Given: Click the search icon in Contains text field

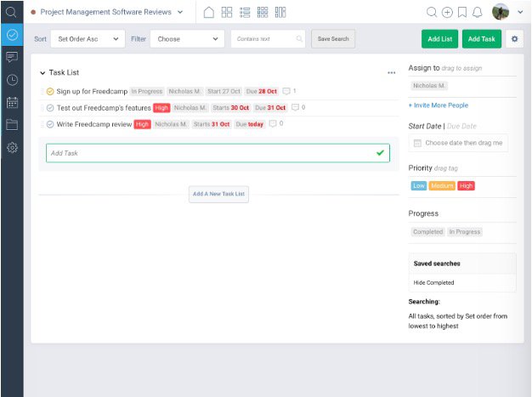Looking at the screenshot, I should coord(299,39).
